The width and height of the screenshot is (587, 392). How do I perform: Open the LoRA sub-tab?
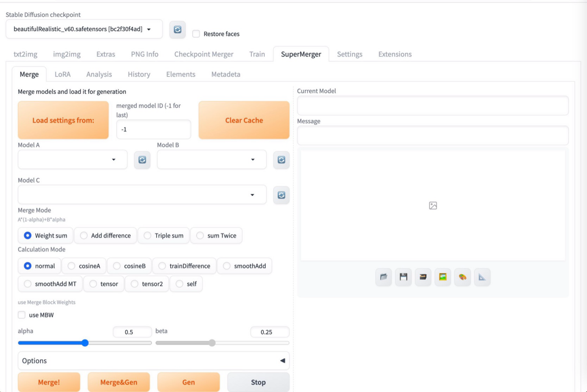pyautogui.click(x=62, y=74)
